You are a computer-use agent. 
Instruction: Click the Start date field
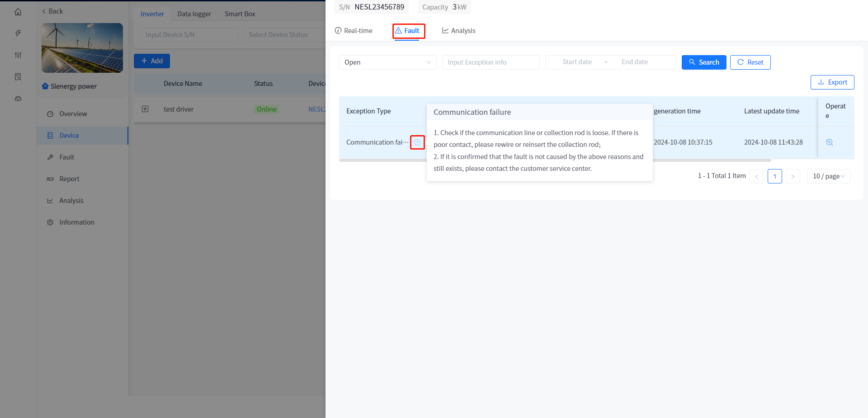(x=577, y=62)
